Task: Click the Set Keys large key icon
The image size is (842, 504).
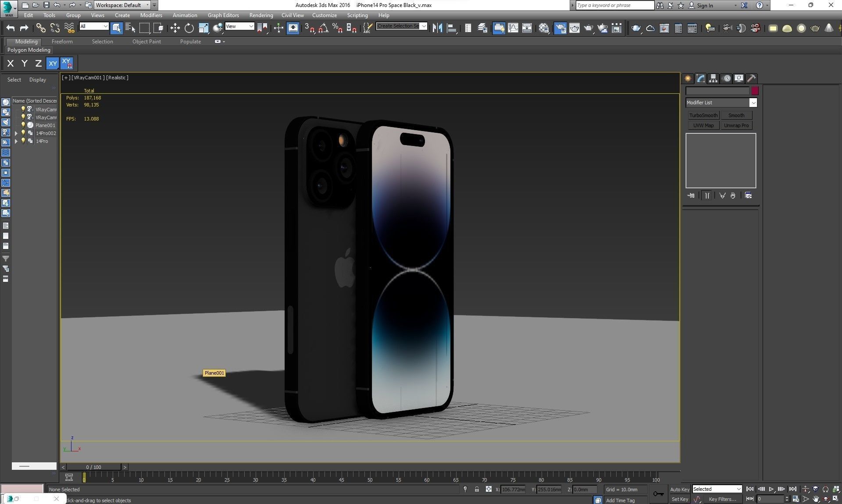Action: click(658, 494)
